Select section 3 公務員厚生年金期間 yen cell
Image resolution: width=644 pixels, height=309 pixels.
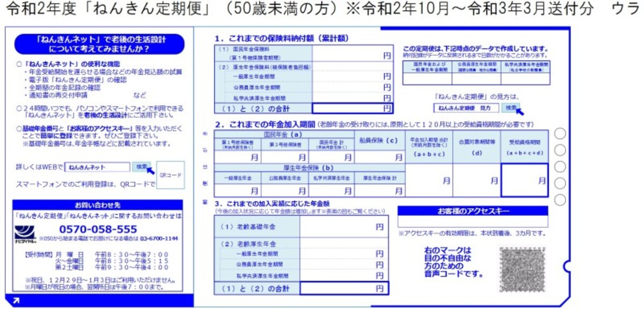[x=343, y=264]
